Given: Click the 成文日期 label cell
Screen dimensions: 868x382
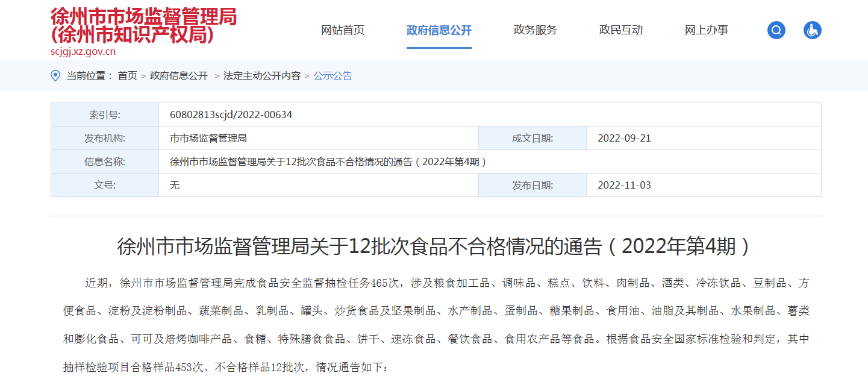Looking at the screenshot, I should tap(532, 138).
